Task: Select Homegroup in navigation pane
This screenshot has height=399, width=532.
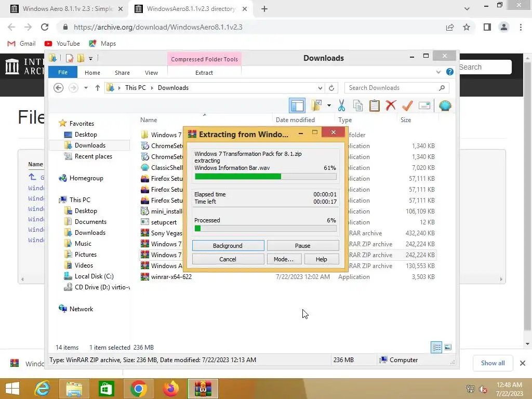Action: click(86, 178)
